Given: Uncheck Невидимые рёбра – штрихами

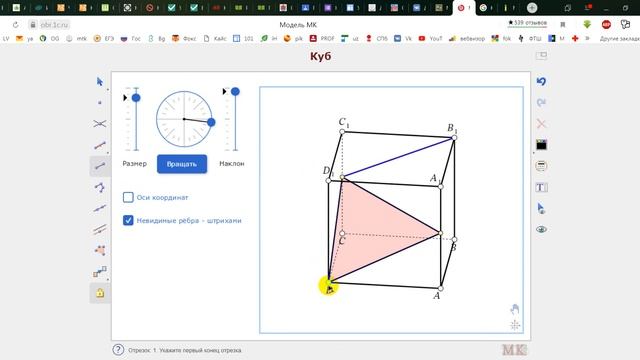Looking at the screenshot, I should [x=128, y=220].
